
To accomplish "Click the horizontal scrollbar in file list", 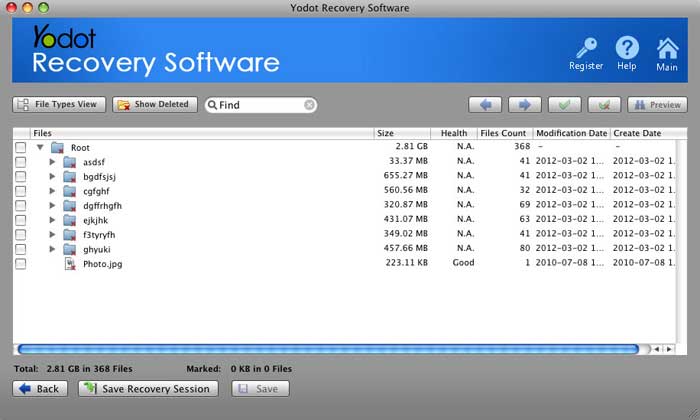I will (x=327, y=349).
